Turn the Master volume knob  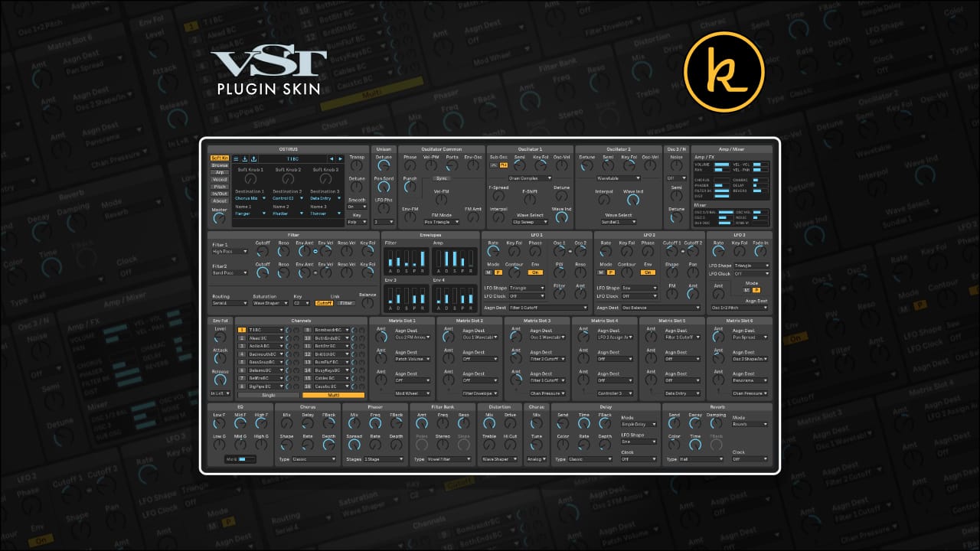pyautogui.click(x=220, y=218)
